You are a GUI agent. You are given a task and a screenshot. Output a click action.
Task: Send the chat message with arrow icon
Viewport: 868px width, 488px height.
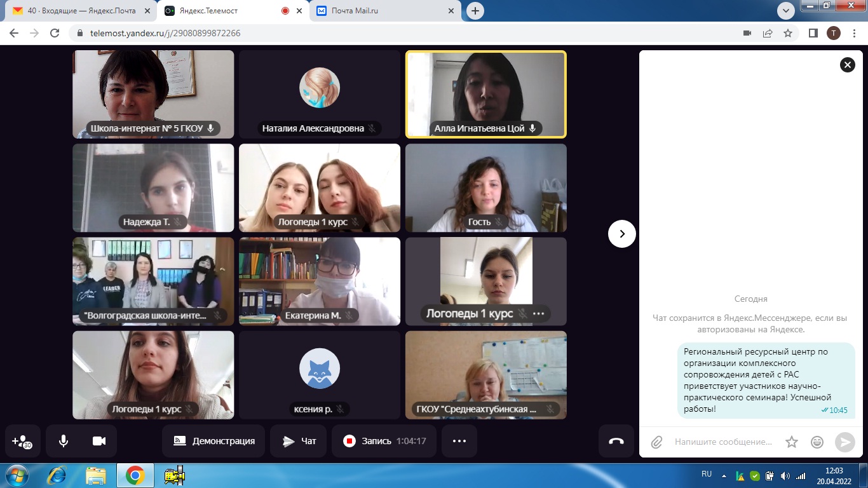844,442
